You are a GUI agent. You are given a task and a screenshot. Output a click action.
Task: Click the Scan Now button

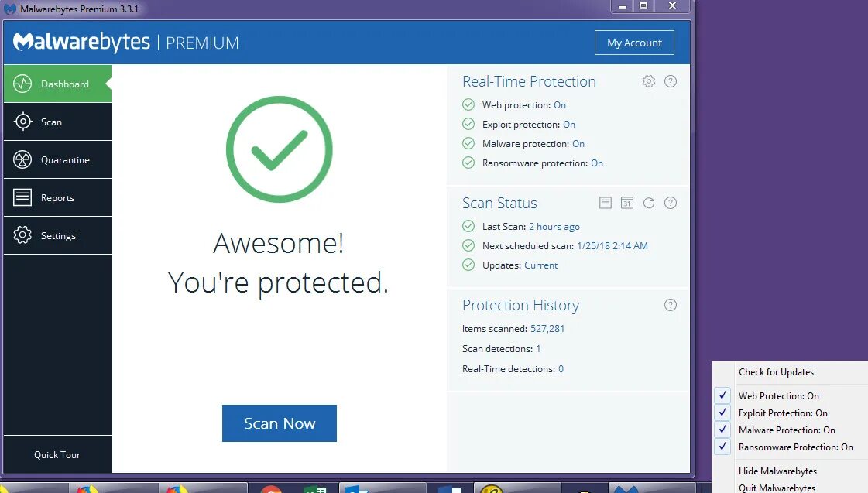[x=280, y=423]
